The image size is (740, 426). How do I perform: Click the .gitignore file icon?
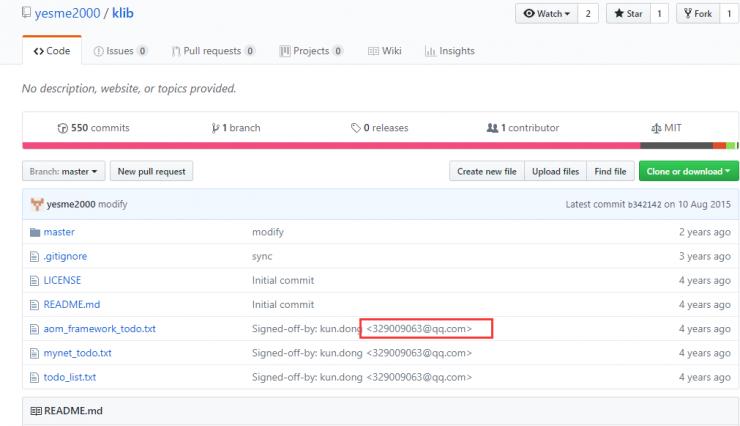coord(35,256)
